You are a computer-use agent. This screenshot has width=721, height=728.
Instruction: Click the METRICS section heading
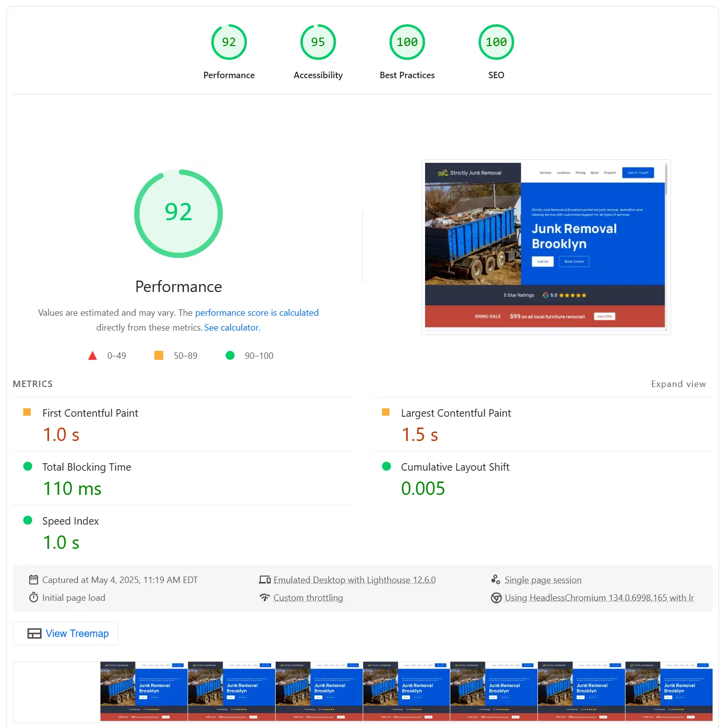click(x=33, y=384)
